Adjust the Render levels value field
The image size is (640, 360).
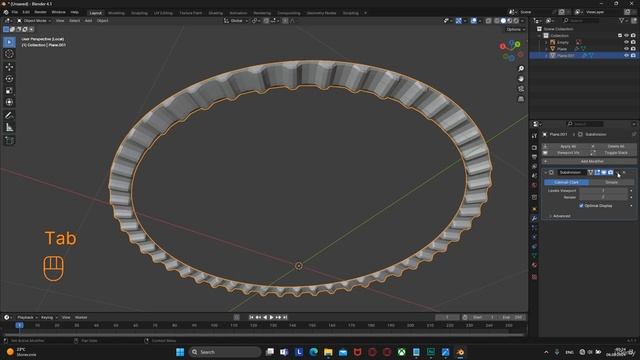pos(603,197)
